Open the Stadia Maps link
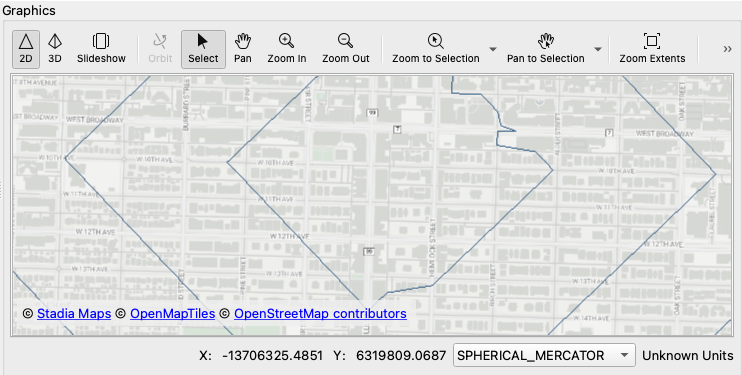The width and height of the screenshot is (742, 375). [74, 313]
